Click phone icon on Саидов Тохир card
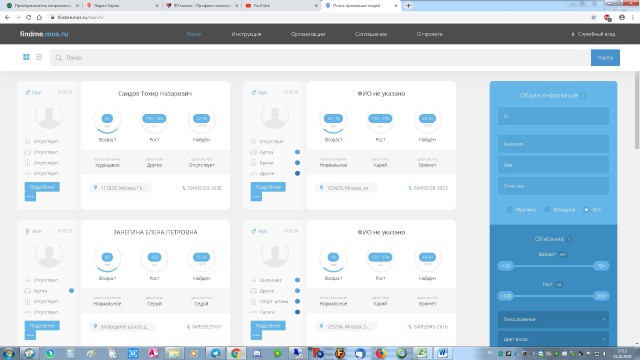 coord(184,188)
